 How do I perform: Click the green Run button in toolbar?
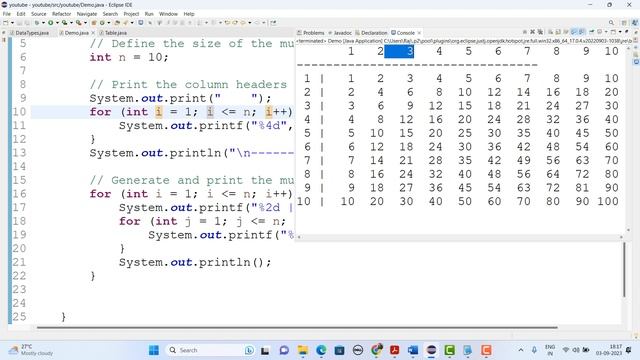(x=51, y=22)
